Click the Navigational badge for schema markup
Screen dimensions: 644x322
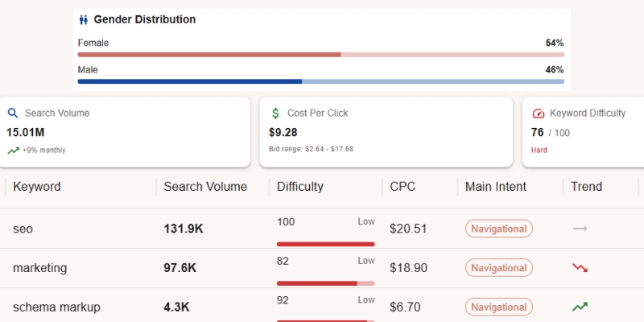pos(499,307)
